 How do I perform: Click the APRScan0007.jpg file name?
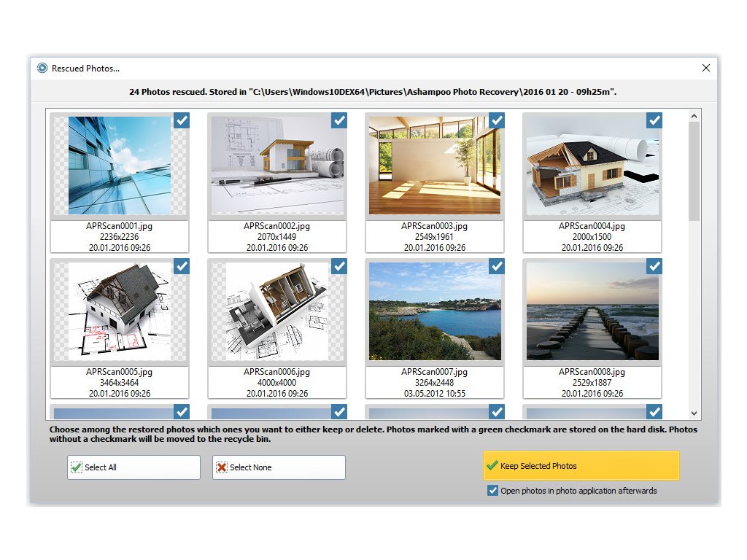[435, 372]
